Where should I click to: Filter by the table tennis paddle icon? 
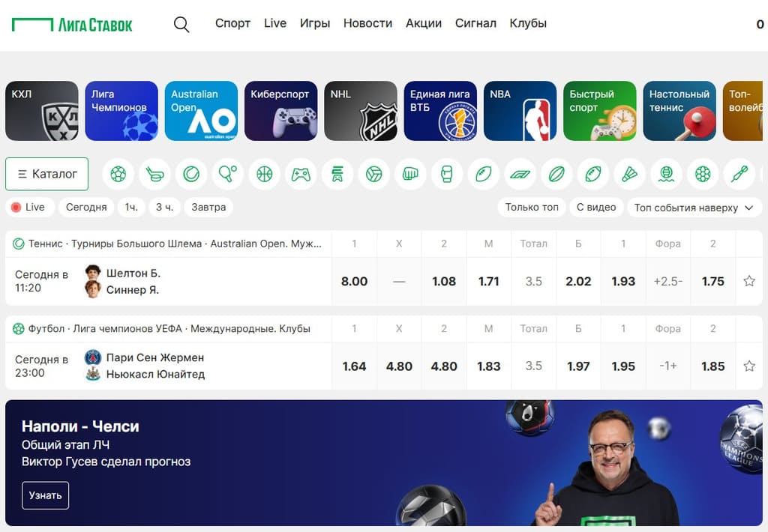228,174
